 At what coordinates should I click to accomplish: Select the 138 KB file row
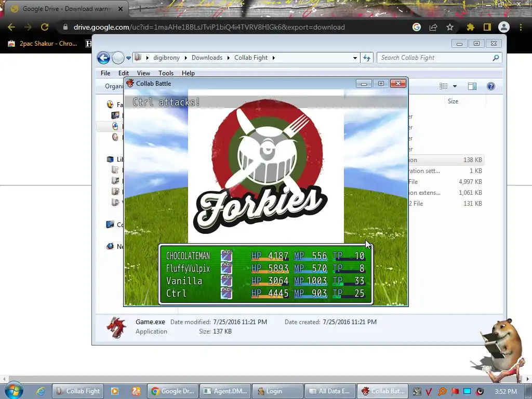coord(445,160)
